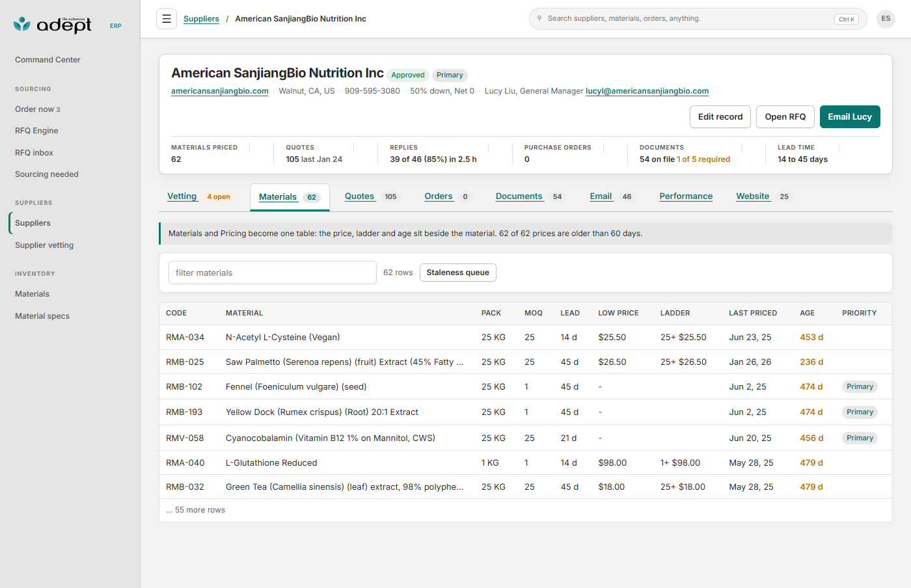Image resolution: width=911 pixels, height=588 pixels.
Task: Click the Cyanocobalamin material name
Action: click(x=331, y=438)
